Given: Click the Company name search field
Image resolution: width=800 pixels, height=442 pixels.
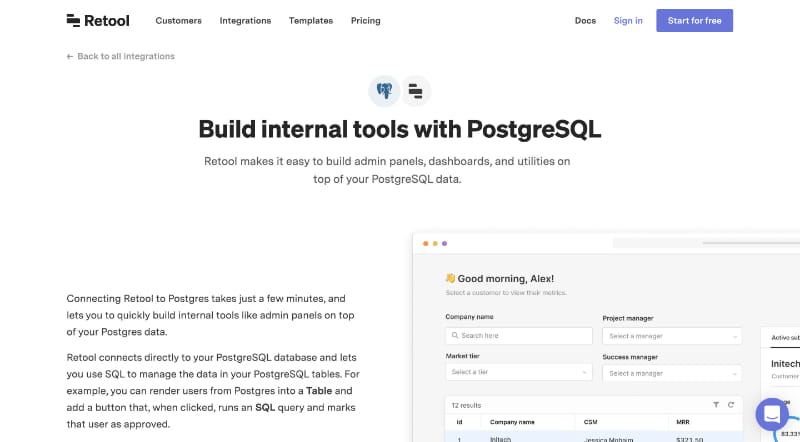Looking at the screenshot, I should tap(519, 335).
